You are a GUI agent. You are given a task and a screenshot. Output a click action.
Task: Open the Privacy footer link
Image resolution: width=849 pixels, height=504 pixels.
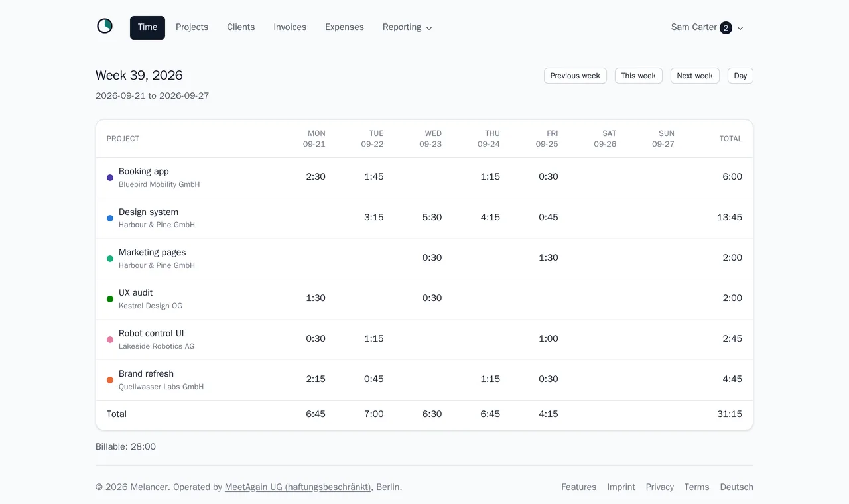point(660,487)
